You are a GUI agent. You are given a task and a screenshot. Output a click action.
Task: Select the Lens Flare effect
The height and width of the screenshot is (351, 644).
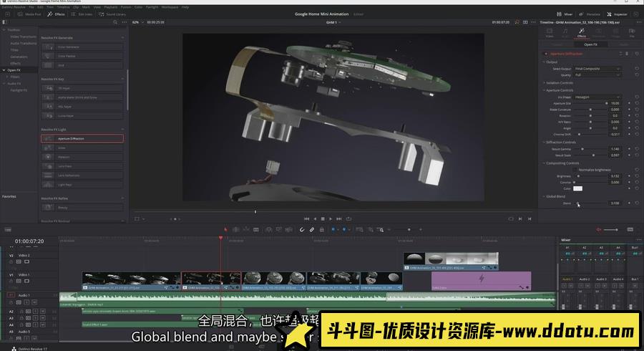82,166
